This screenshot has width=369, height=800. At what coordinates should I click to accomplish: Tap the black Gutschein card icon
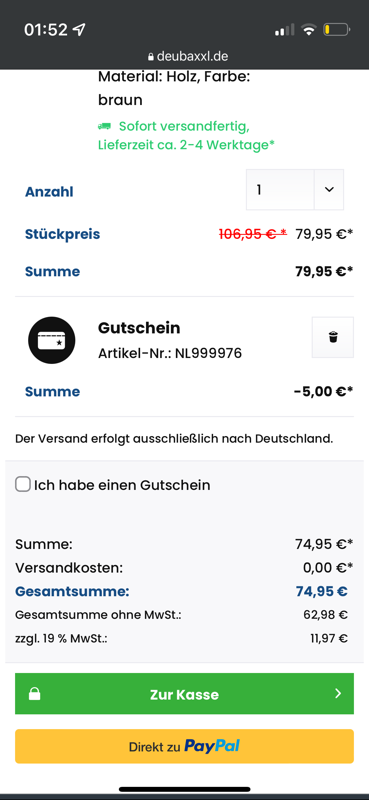click(x=52, y=340)
